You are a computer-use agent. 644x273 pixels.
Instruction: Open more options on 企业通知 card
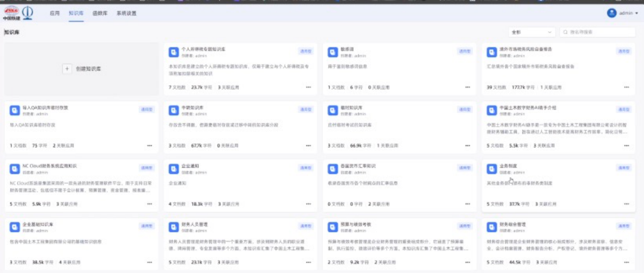tap(308, 204)
